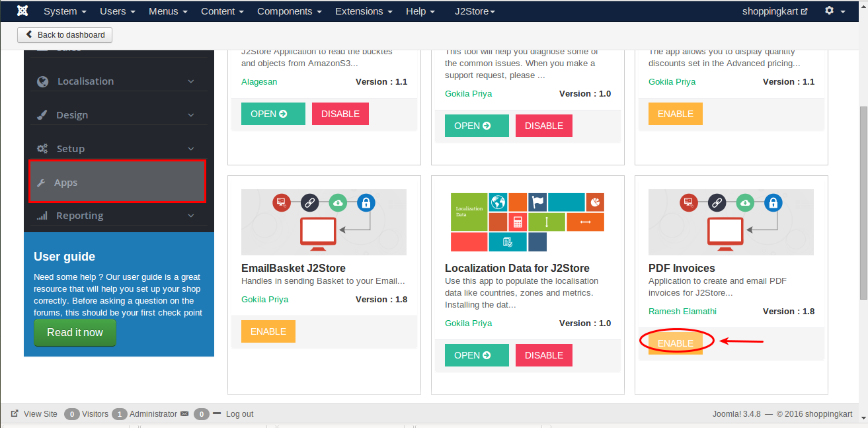868x428 pixels.
Task: Click the PDF Invoices app image
Action: 731,222
